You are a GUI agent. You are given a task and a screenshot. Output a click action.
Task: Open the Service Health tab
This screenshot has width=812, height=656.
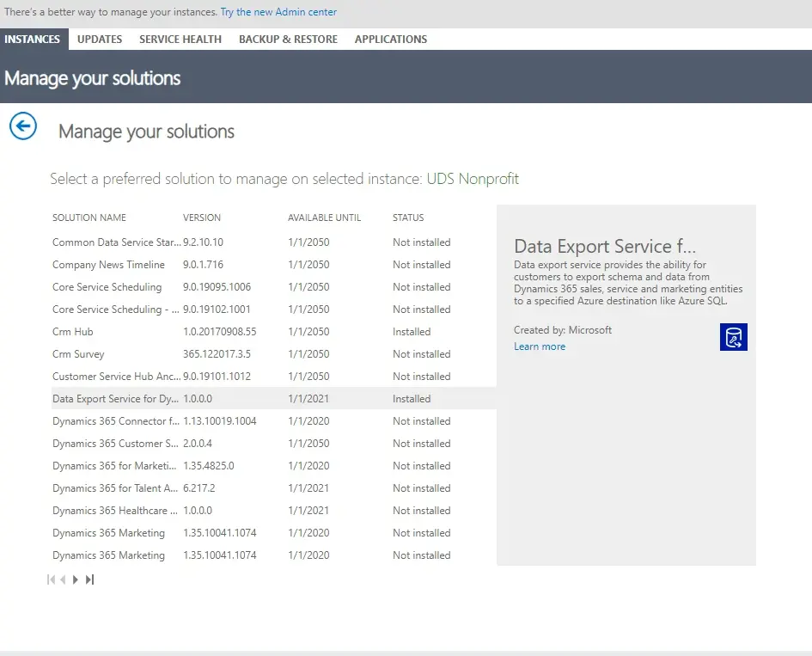(180, 40)
